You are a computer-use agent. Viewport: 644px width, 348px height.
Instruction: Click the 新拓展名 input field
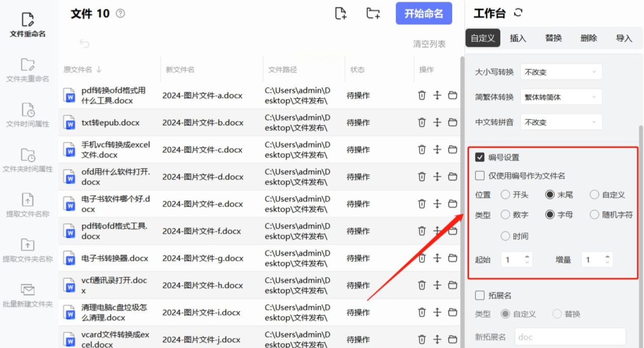(x=570, y=337)
